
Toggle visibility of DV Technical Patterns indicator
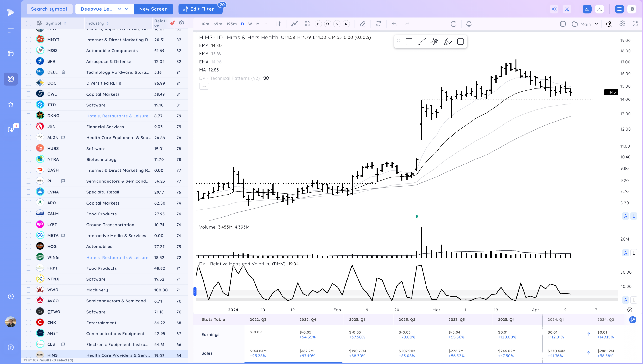266,78
